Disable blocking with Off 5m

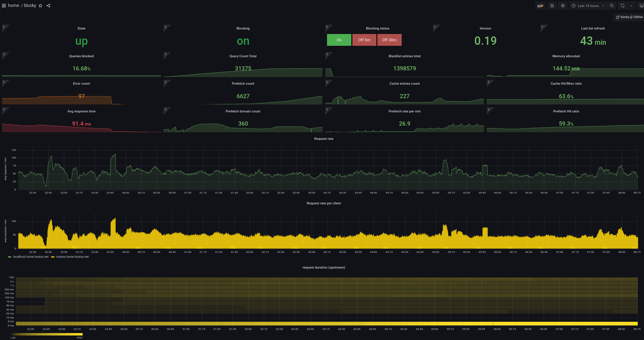[364, 40]
